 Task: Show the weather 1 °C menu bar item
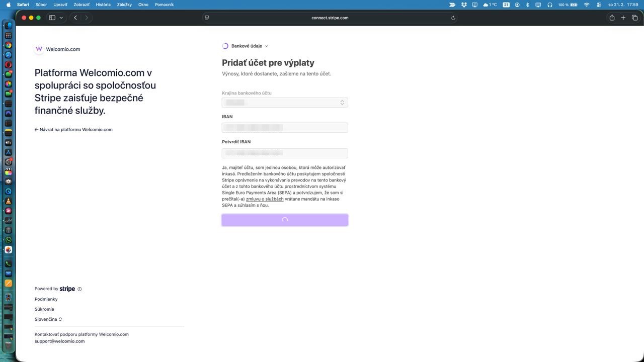pos(490,5)
